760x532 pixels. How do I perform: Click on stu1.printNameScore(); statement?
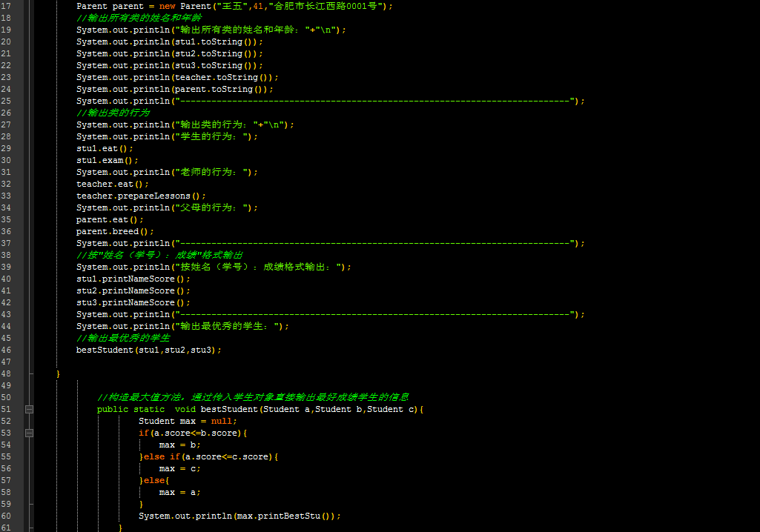[133, 279]
